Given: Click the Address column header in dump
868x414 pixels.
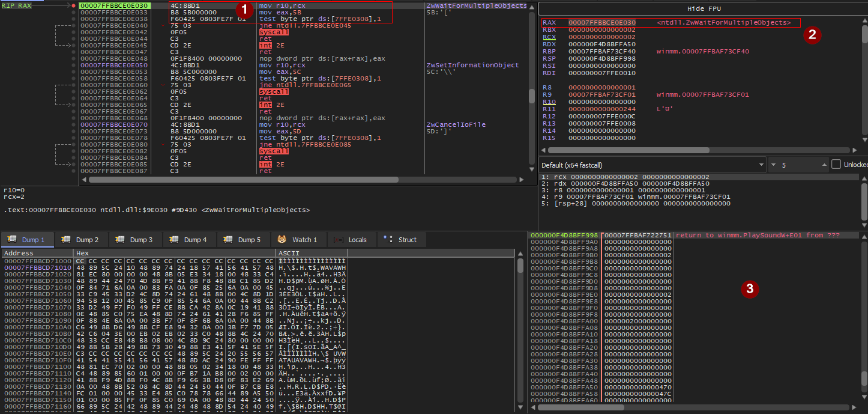Looking at the screenshot, I should point(37,254).
